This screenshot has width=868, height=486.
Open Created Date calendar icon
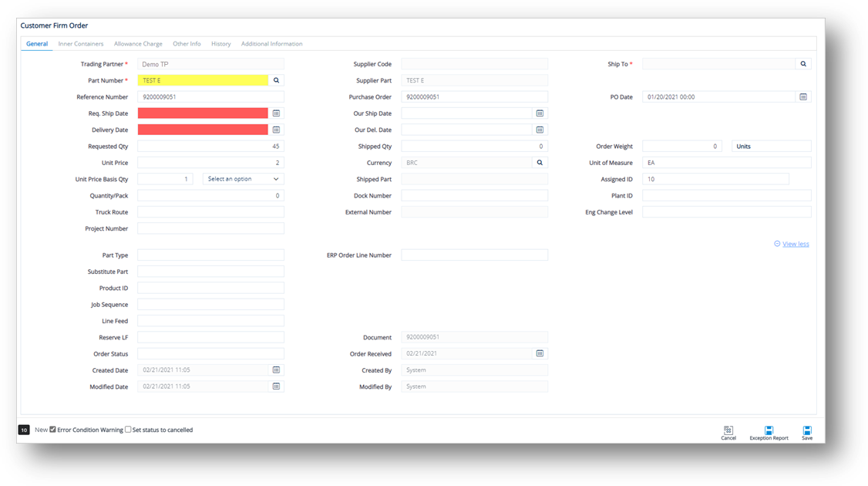tap(276, 370)
